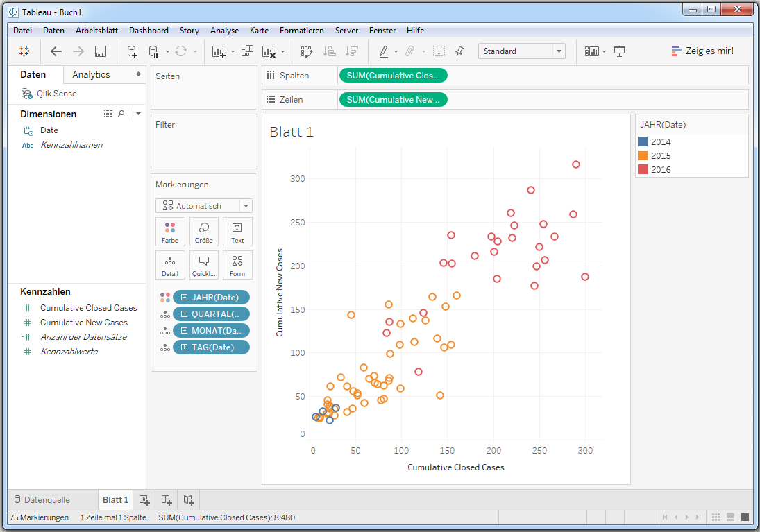Viewport: 760px width, 532px height.
Task: Open the Automatisch mark type dropdown
Action: click(203, 206)
